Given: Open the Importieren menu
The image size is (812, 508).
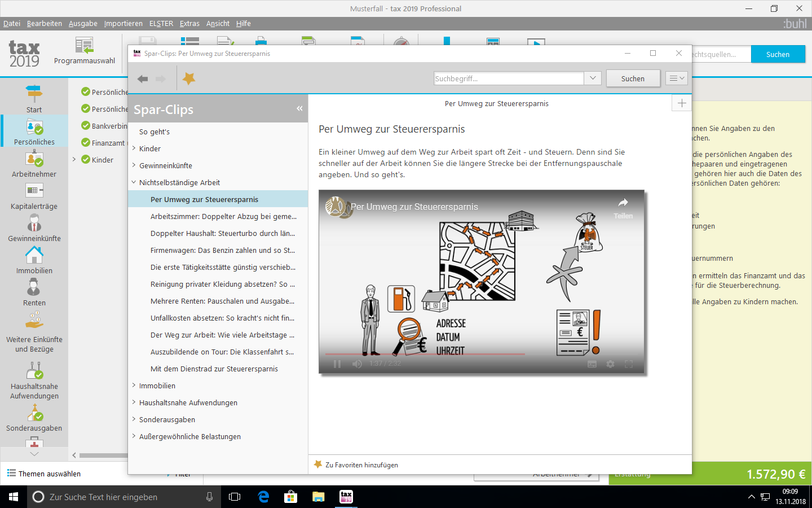Looking at the screenshot, I should (123, 23).
